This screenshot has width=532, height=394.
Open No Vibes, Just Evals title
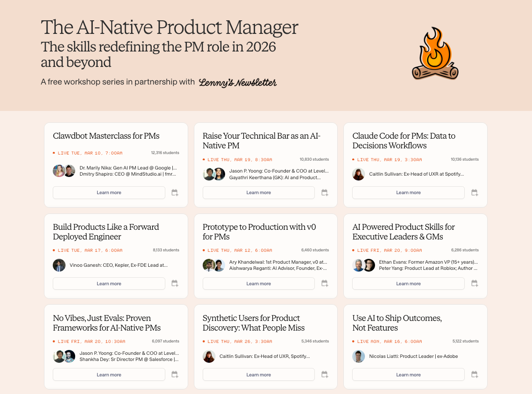[x=107, y=323]
